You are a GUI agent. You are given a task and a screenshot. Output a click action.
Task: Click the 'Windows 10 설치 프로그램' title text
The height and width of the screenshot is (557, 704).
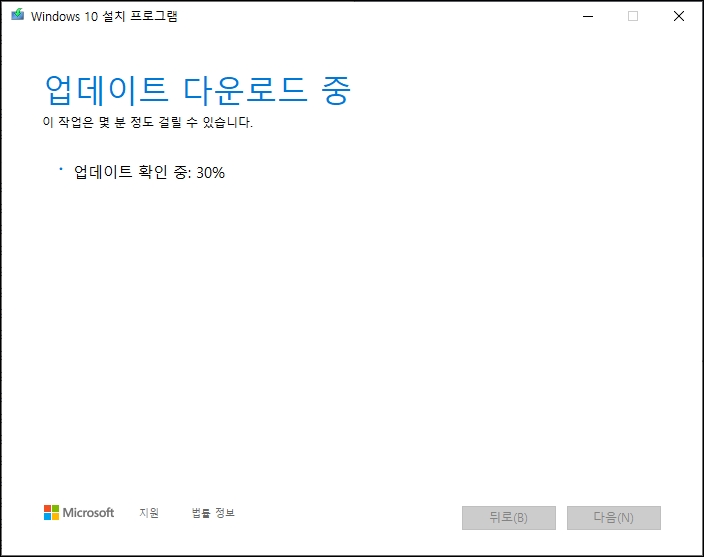104,16
